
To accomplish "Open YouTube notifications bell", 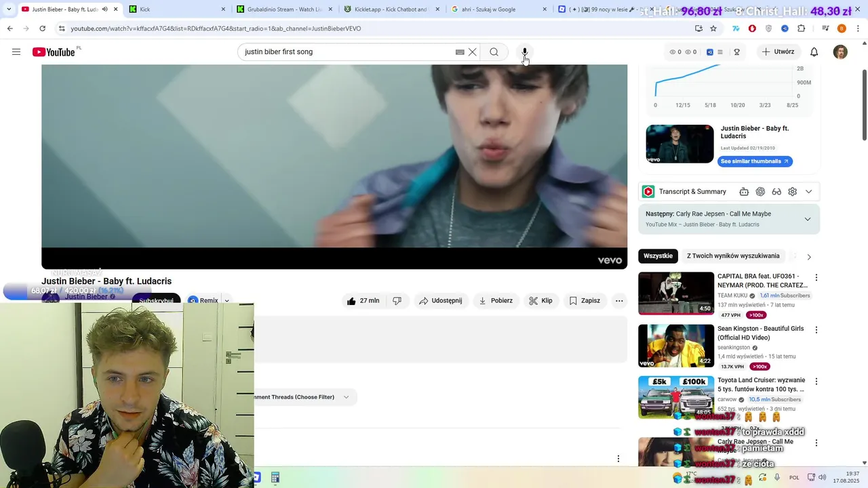I will point(814,52).
